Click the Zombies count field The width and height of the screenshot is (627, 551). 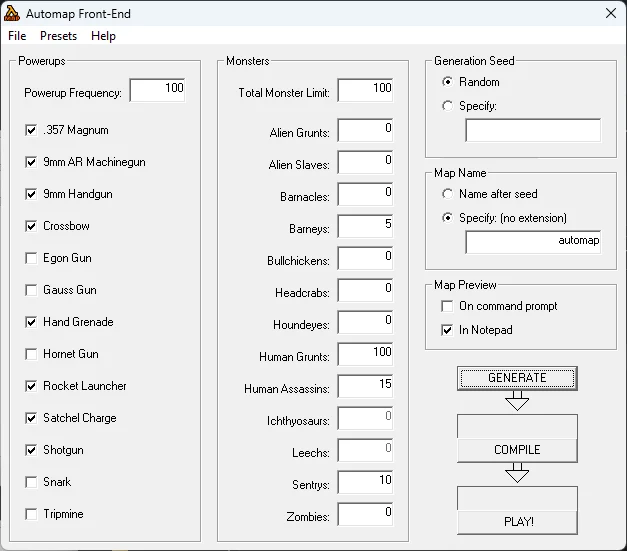point(365,514)
